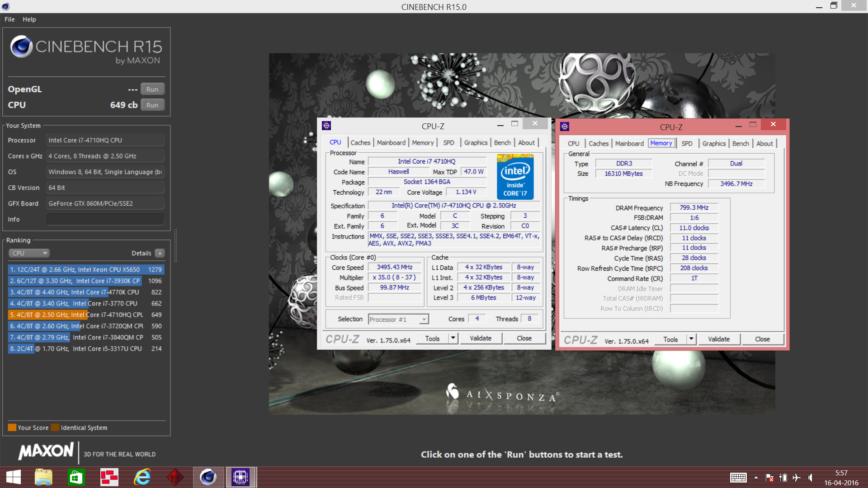Minimize the right CPU-Z window
Screen dimensions: 868x488
click(x=738, y=125)
